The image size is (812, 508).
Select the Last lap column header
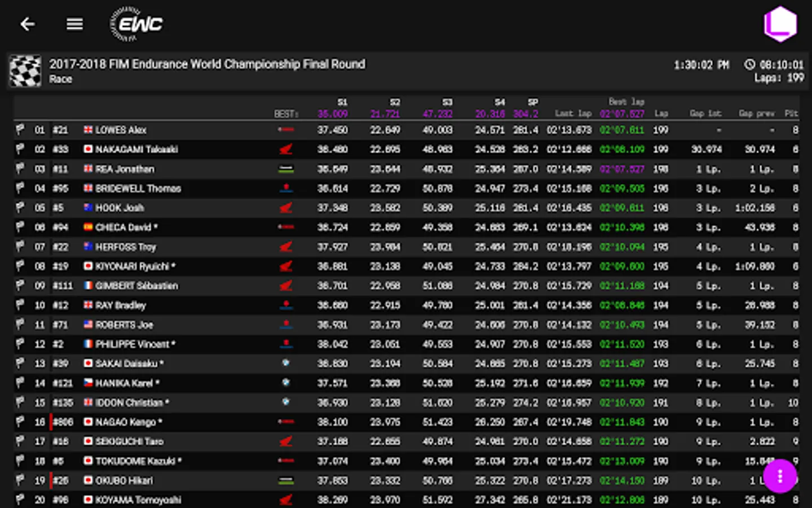click(573, 113)
